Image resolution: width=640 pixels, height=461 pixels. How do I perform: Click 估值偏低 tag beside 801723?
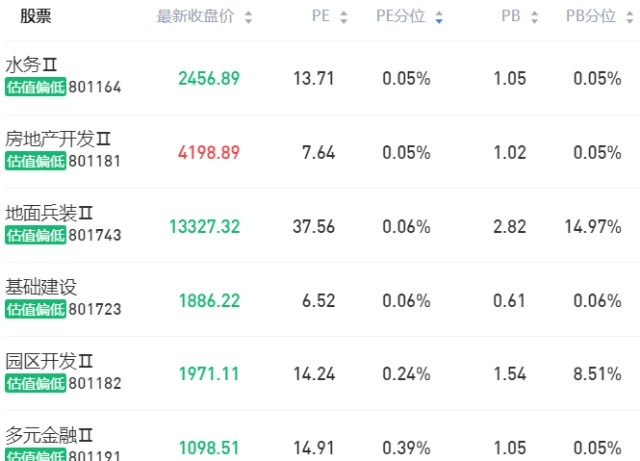36,309
